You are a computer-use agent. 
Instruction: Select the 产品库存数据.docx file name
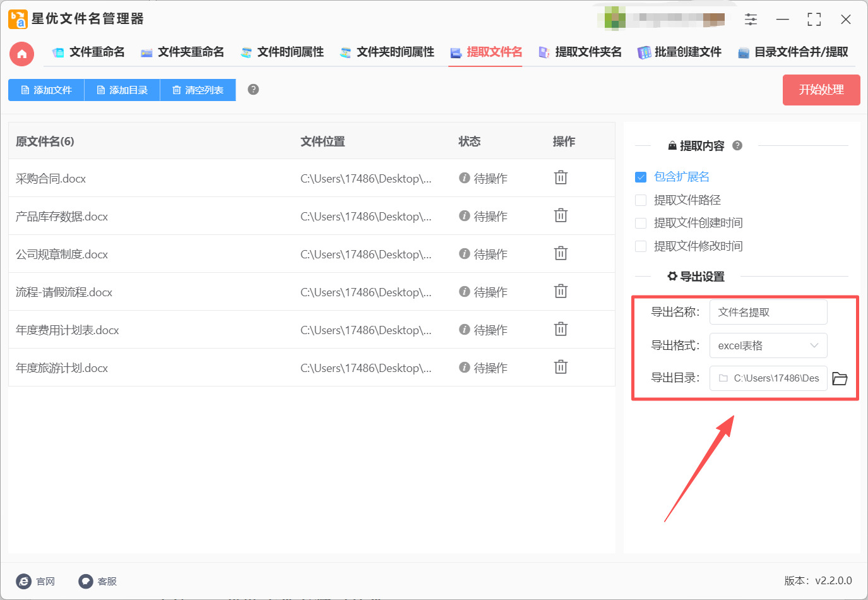(62, 217)
